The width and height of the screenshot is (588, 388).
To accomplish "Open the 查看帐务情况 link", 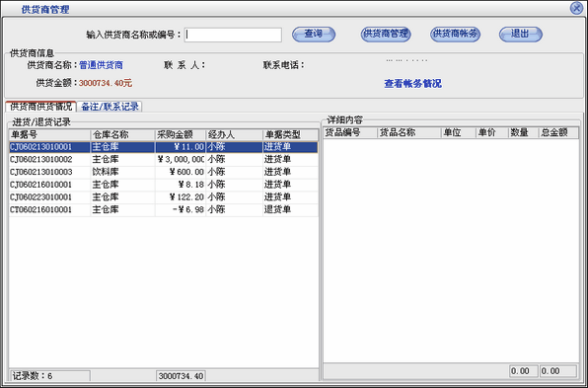I will point(412,84).
